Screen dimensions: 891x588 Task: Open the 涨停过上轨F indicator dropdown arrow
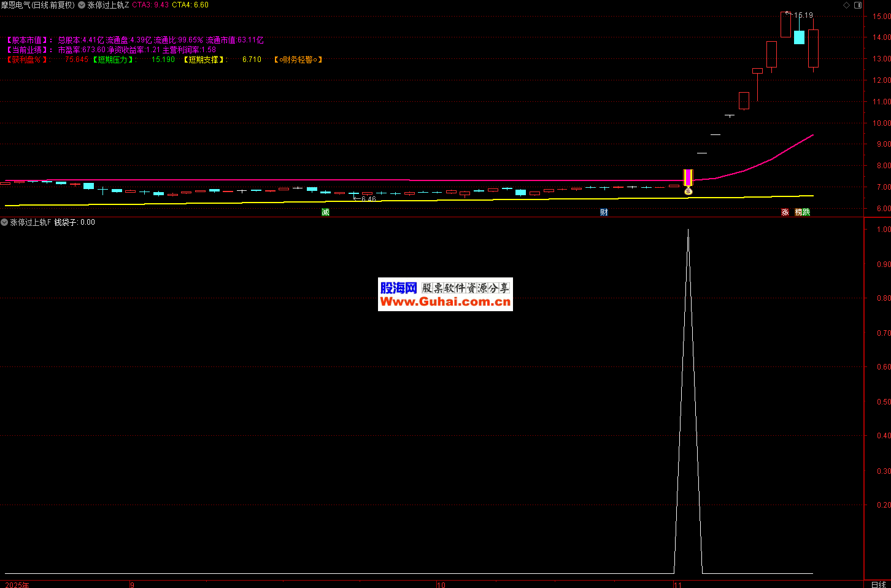pyautogui.click(x=4, y=222)
